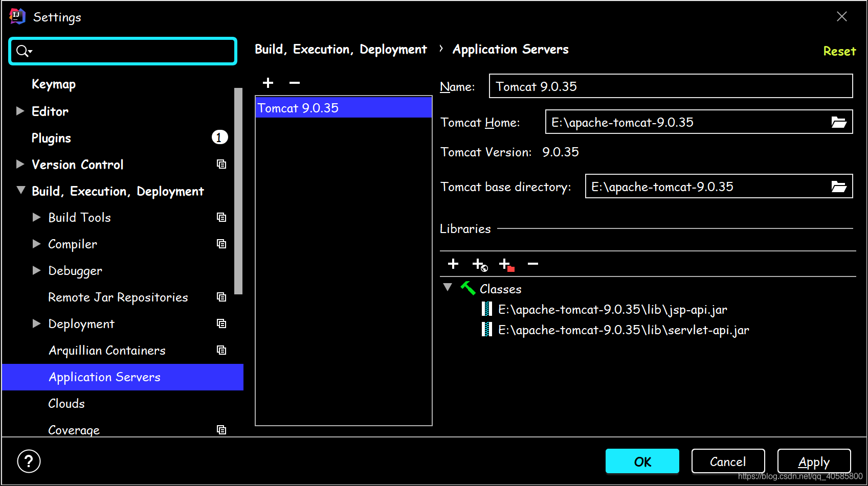Open the Coverage settings page

pos(74,430)
